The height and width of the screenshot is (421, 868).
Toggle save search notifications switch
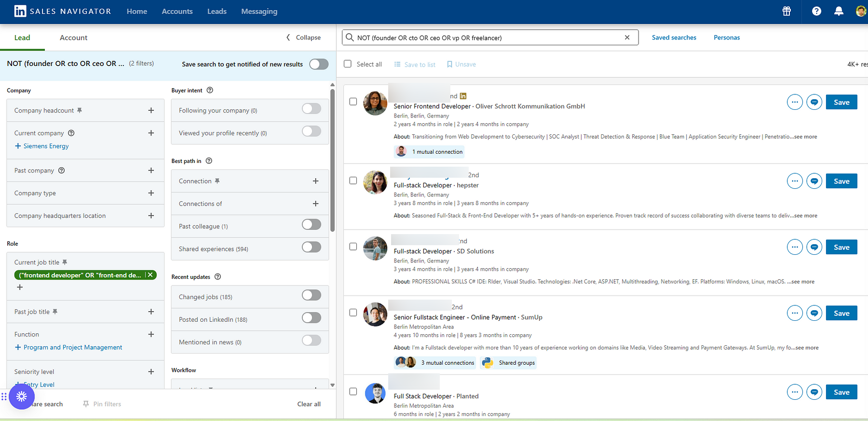click(x=319, y=64)
